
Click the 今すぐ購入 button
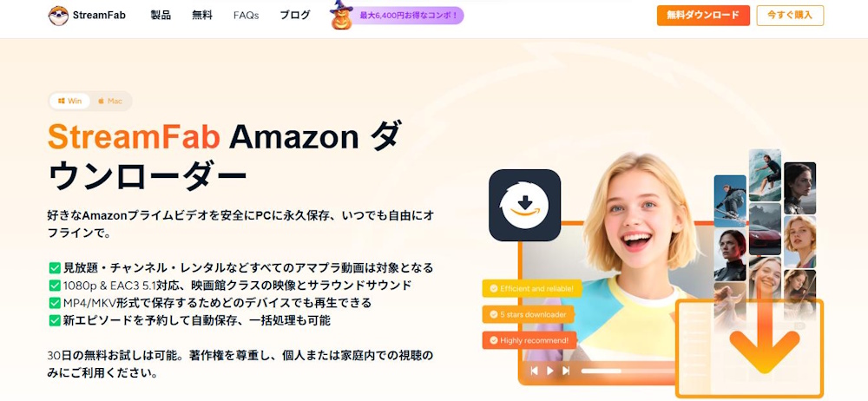[x=790, y=16]
